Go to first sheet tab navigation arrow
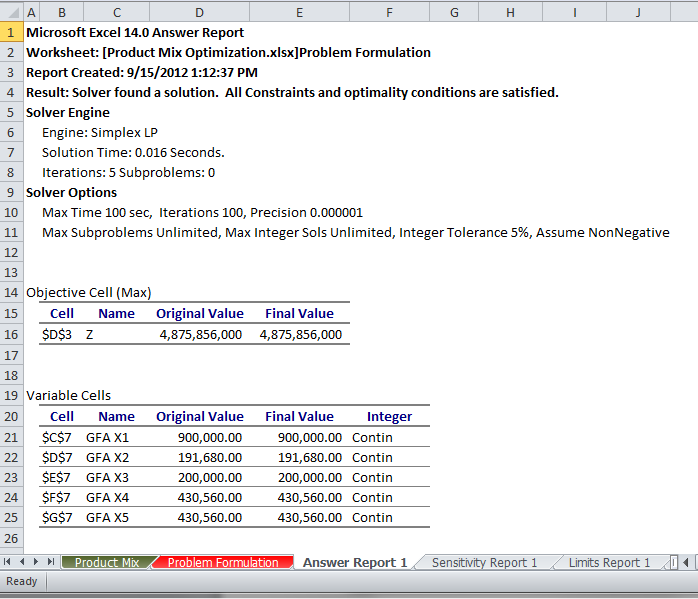The image size is (698, 599). click(x=9, y=563)
